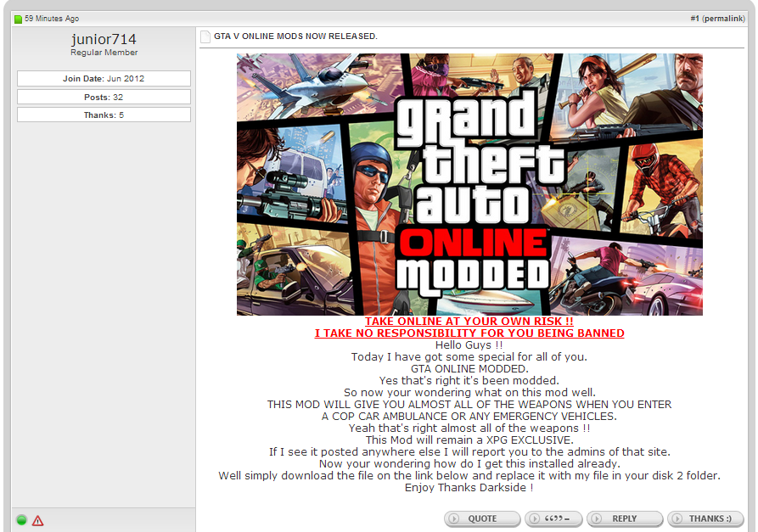758x532 pixels.
Task: Click the arrow icon on the REPLY button
Action: (x=597, y=518)
